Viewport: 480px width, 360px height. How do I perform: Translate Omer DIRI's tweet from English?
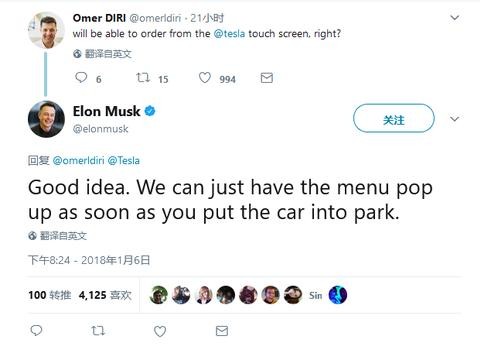pos(102,54)
